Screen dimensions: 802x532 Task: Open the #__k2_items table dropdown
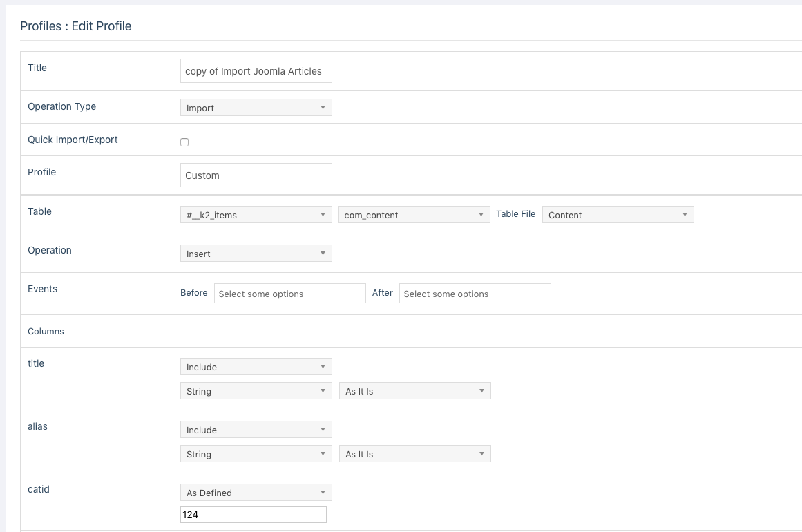(256, 215)
